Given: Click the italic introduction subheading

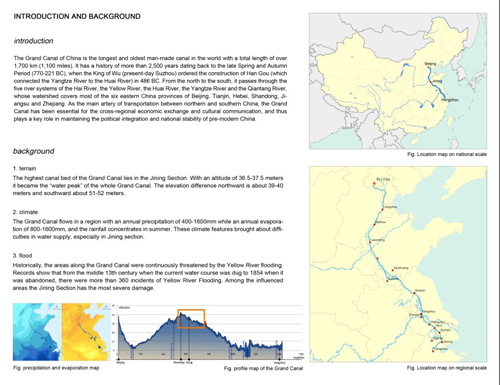Looking at the screenshot, I should point(33,41).
